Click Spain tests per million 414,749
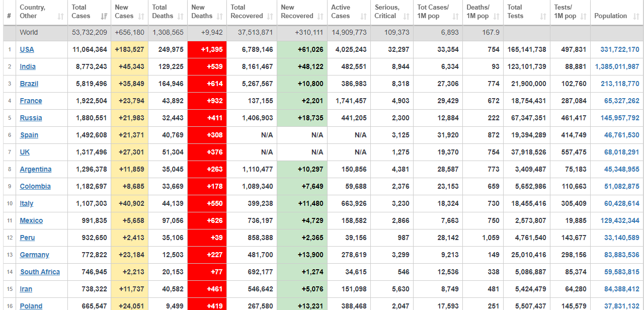The image size is (644, 310). pyautogui.click(x=574, y=135)
